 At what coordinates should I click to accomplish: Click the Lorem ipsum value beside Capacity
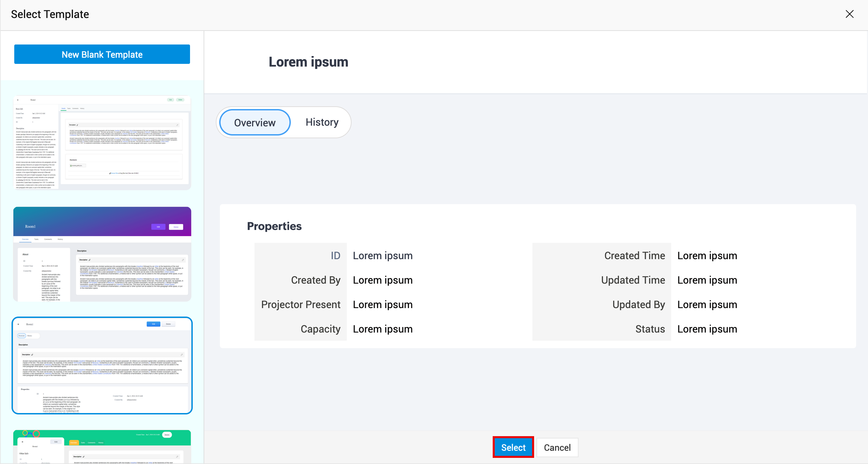(383, 329)
